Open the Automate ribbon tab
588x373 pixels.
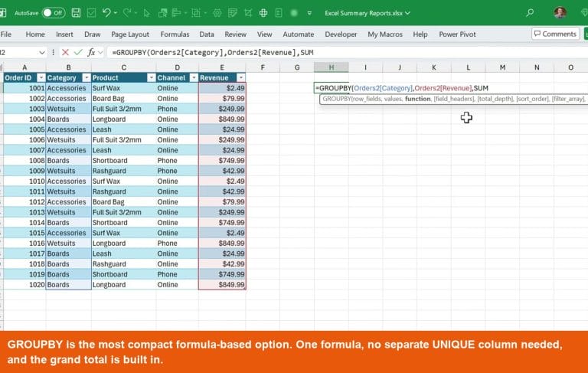click(299, 34)
